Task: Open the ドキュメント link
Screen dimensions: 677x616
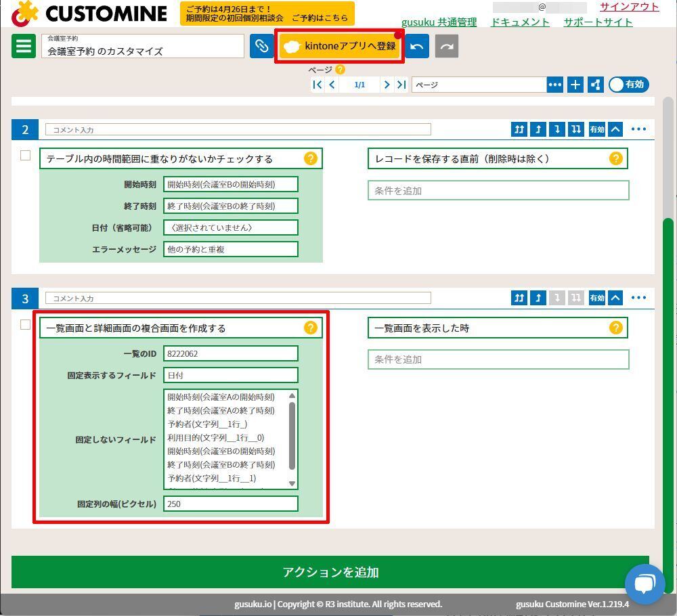Action: click(x=520, y=22)
